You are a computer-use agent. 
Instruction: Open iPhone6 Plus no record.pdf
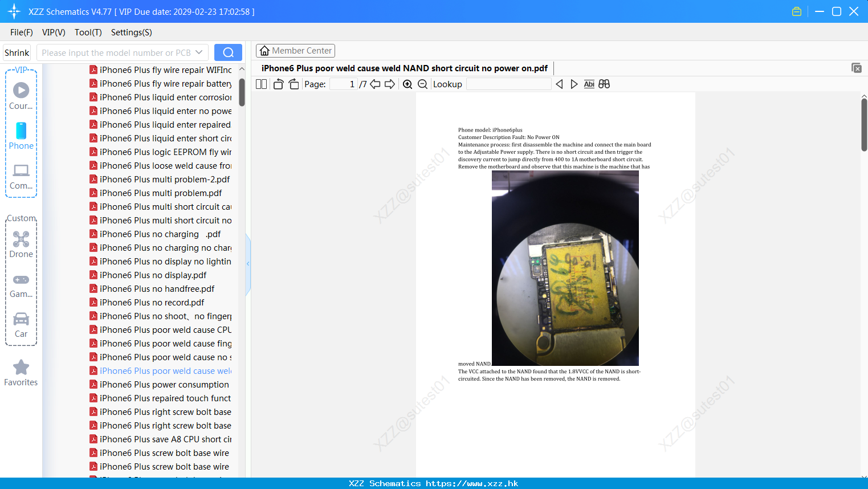(x=147, y=303)
